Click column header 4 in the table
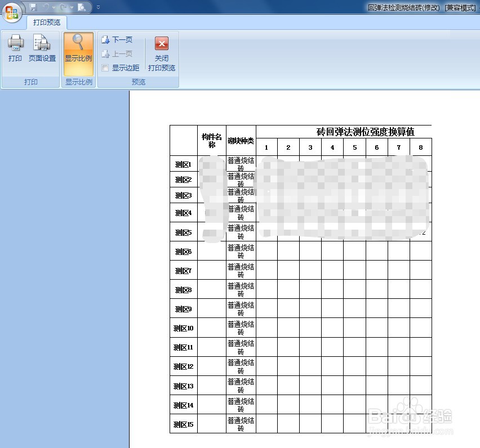Image resolution: width=480 pixels, height=448 pixels. [x=332, y=147]
